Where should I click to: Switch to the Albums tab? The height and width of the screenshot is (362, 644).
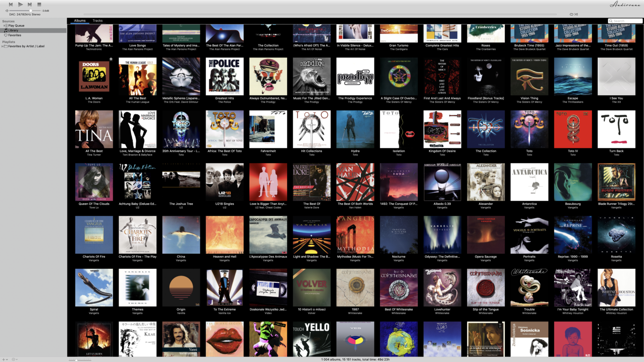pos(80,21)
